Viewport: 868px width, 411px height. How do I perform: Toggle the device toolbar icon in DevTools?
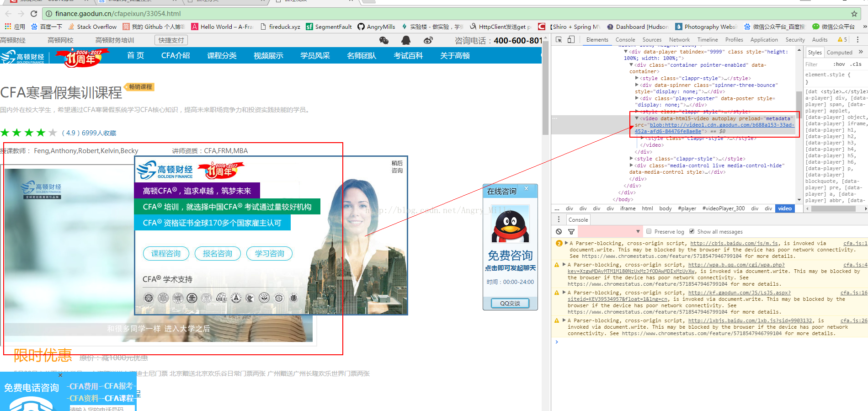click(571, 40)
